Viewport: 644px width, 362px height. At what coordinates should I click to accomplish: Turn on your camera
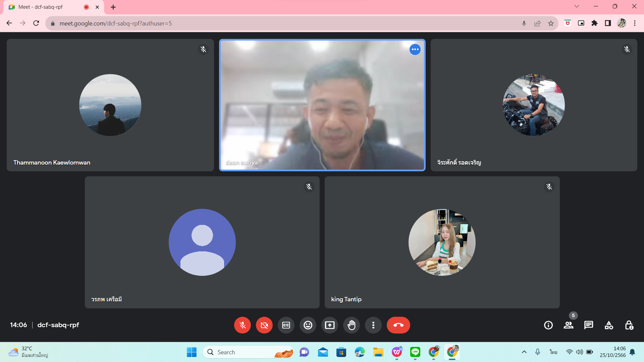[x=264, y=325]
